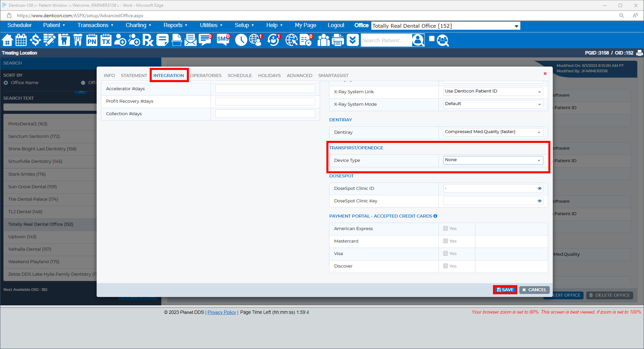Check the Yes box for Visa
Viewport: 644px width, 349px height.
tap(445, 253)
